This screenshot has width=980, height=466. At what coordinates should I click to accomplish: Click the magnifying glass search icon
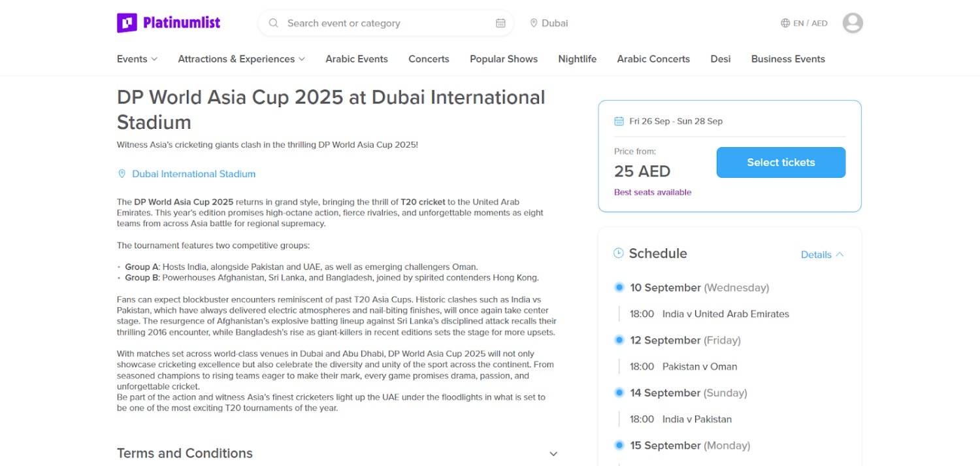point(273,23)
